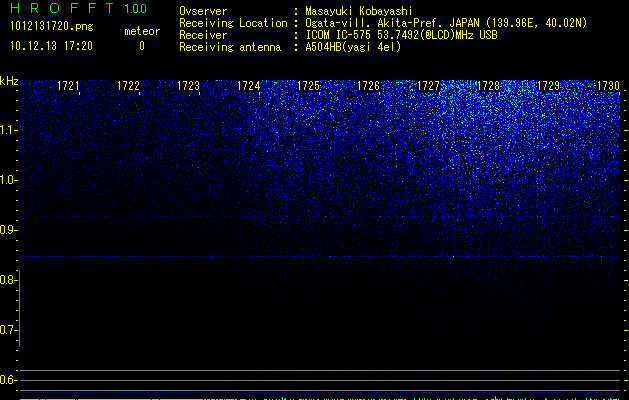Click the 1728 time marker
Screen dimensions: 629x400
(488, 86)
